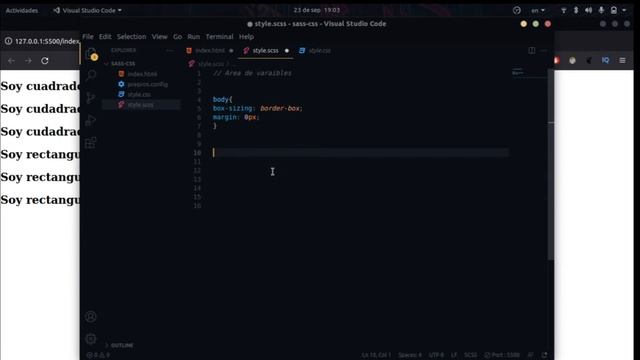Click the editor vertical scrollbar
640x360 pixels.
coord(551,164)
